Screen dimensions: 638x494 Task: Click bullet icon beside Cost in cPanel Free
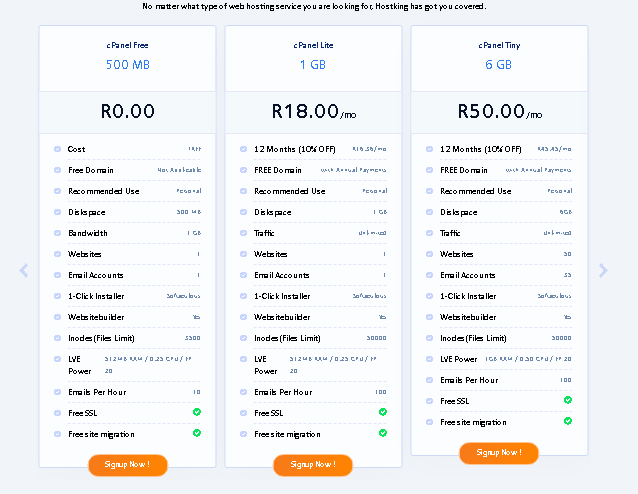[x=57, y=149]
